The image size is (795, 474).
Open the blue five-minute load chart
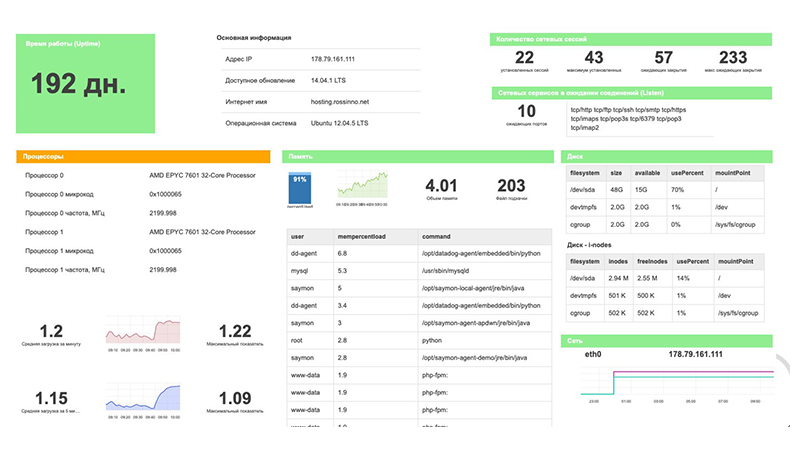tap(143, 397)
